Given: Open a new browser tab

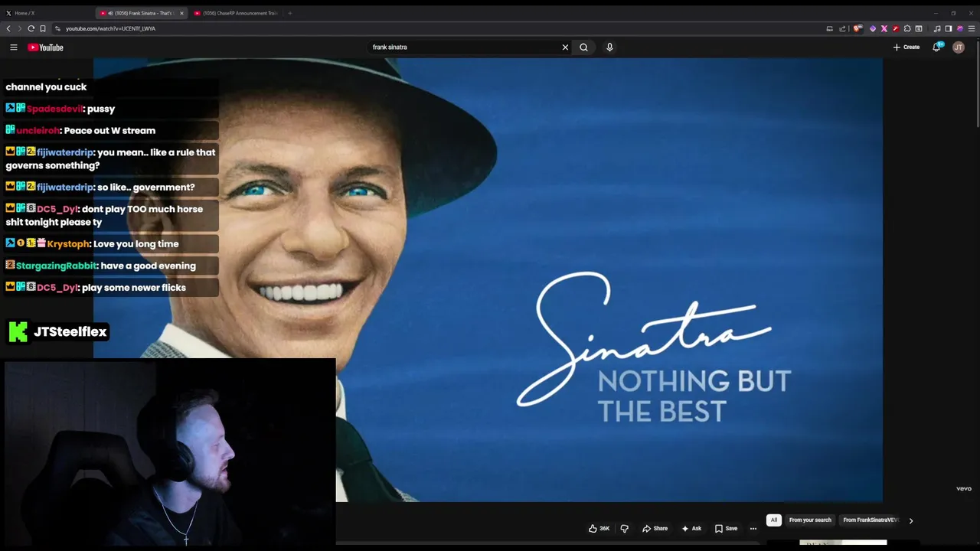Looking at the screenshot, I should click(289, 13).
